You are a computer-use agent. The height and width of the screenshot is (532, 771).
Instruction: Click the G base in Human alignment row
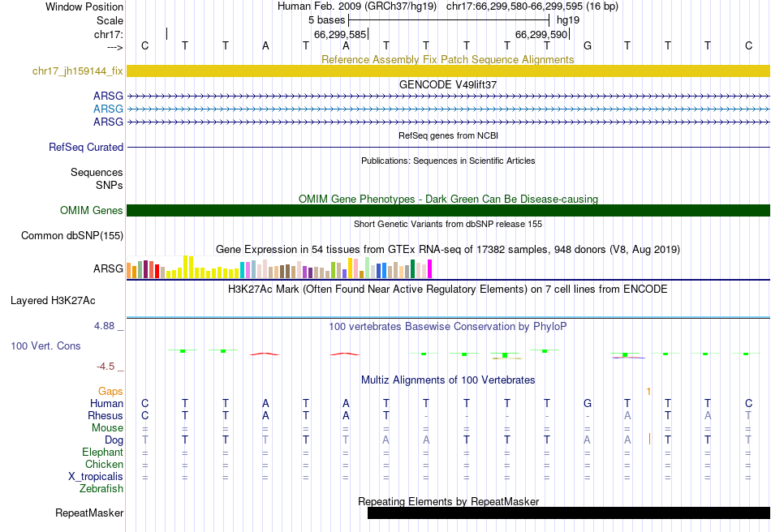(x=587, y=403)
